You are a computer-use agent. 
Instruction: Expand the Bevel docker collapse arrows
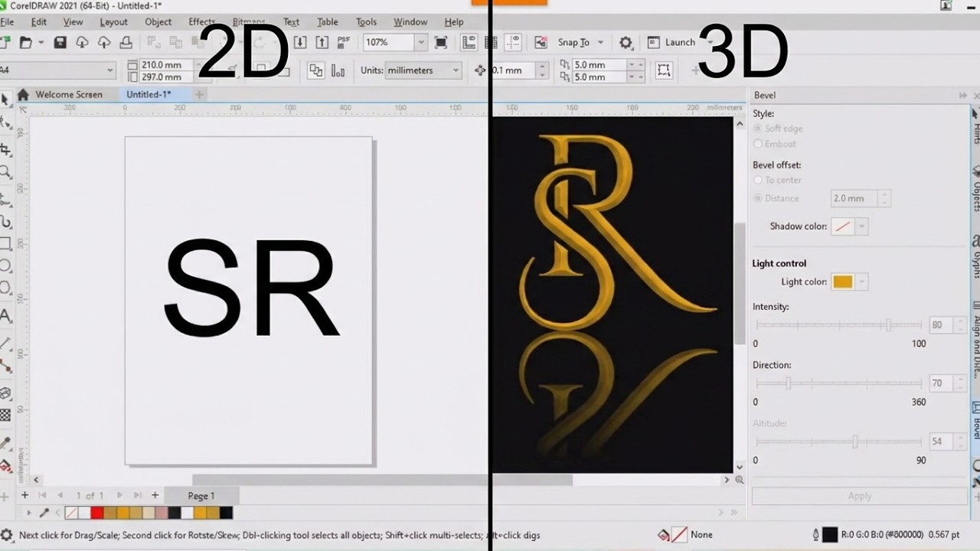tap(962, 95)
